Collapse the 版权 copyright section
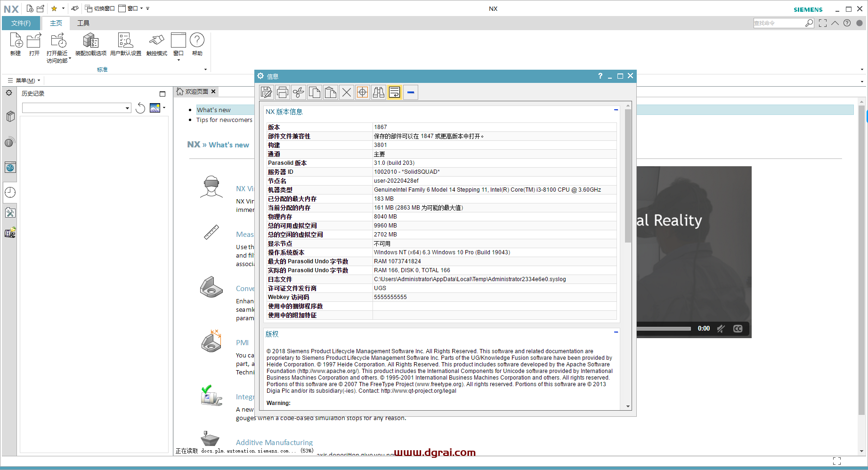The width and height of the screenshot is (868, 470). click(616, 332)
